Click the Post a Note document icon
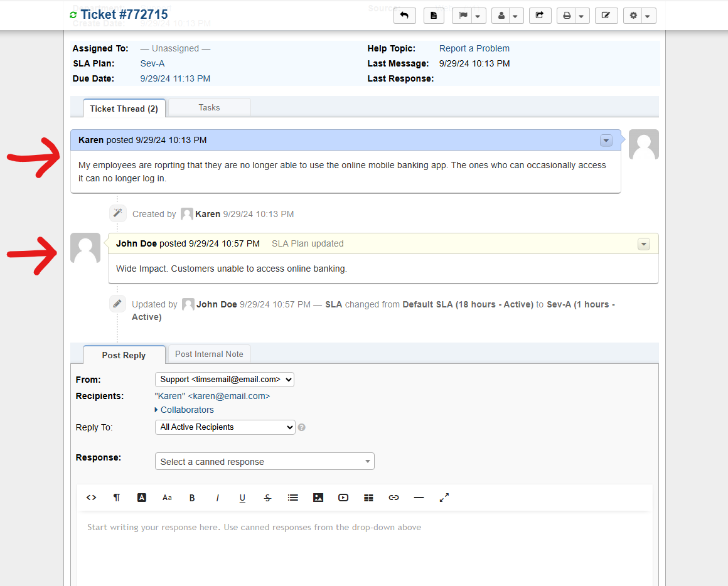The width and height of the screenshot is (728, 586). tap(434, 15)
